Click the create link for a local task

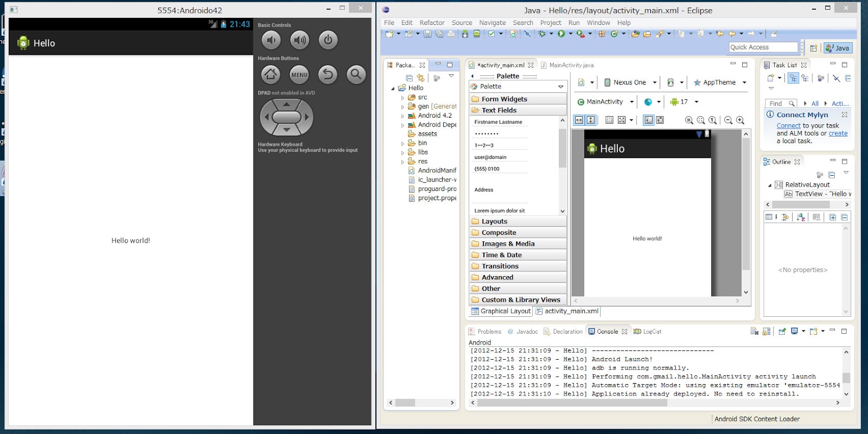click(838, 133)
